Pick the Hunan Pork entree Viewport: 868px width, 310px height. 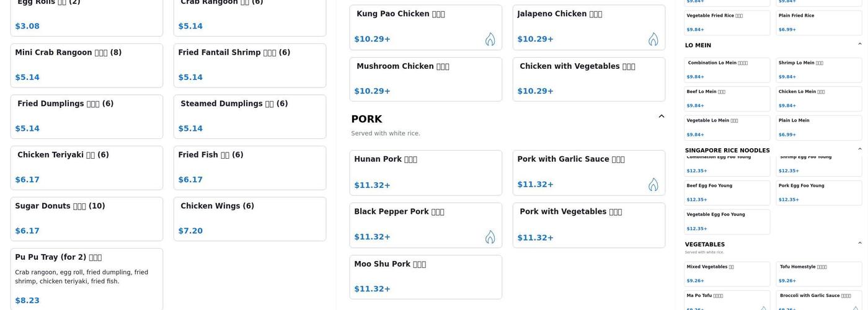tap(425, 172)
